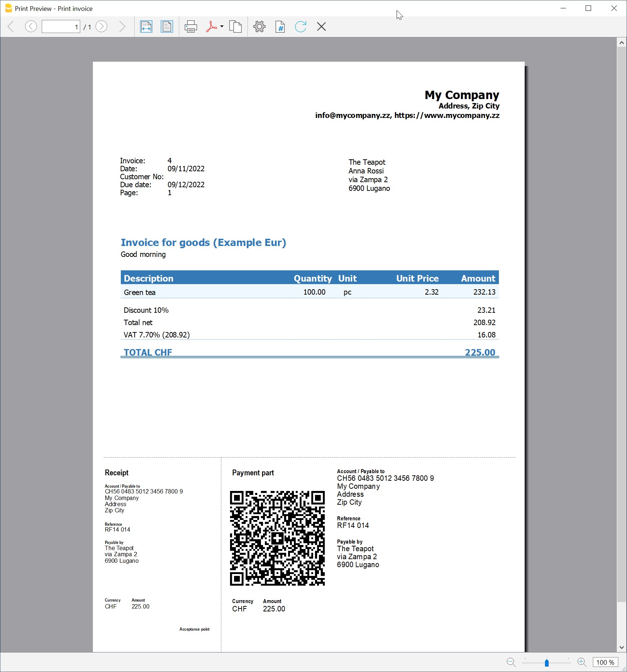Fit whole page in view icon
The image size is (627, 672).
pos(167,26)
